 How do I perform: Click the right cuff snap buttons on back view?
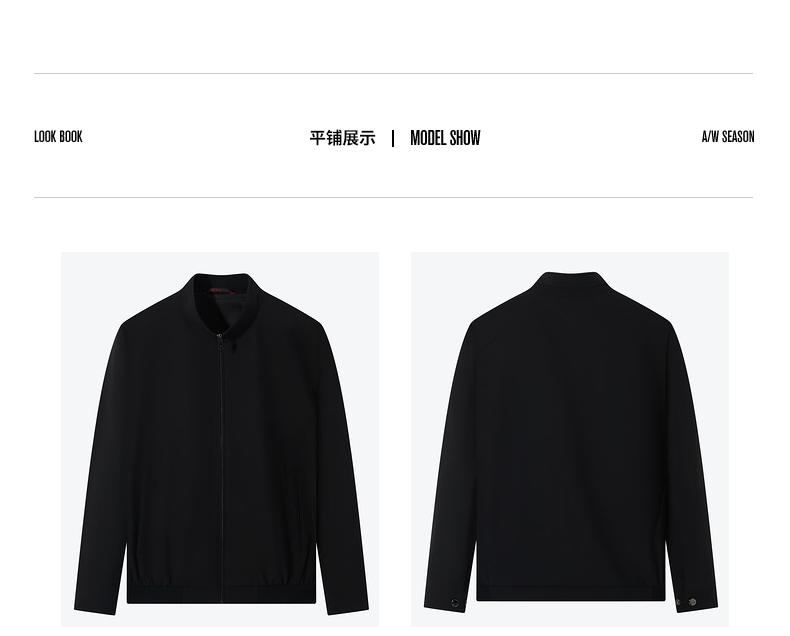pyautogui.click(x=685, y=602)
